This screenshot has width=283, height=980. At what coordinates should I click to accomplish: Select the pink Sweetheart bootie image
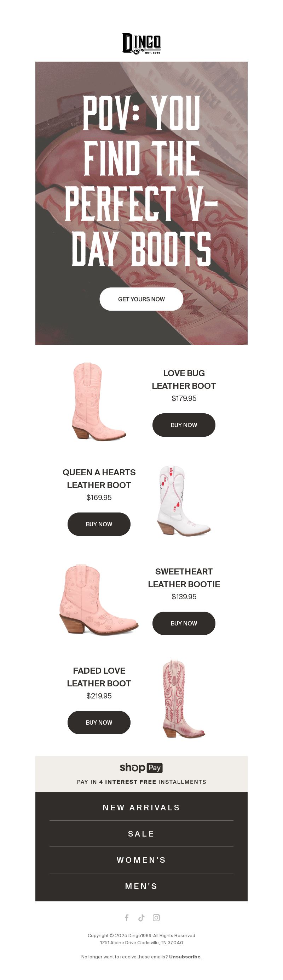pyautogui.click(x=99, y=600)
